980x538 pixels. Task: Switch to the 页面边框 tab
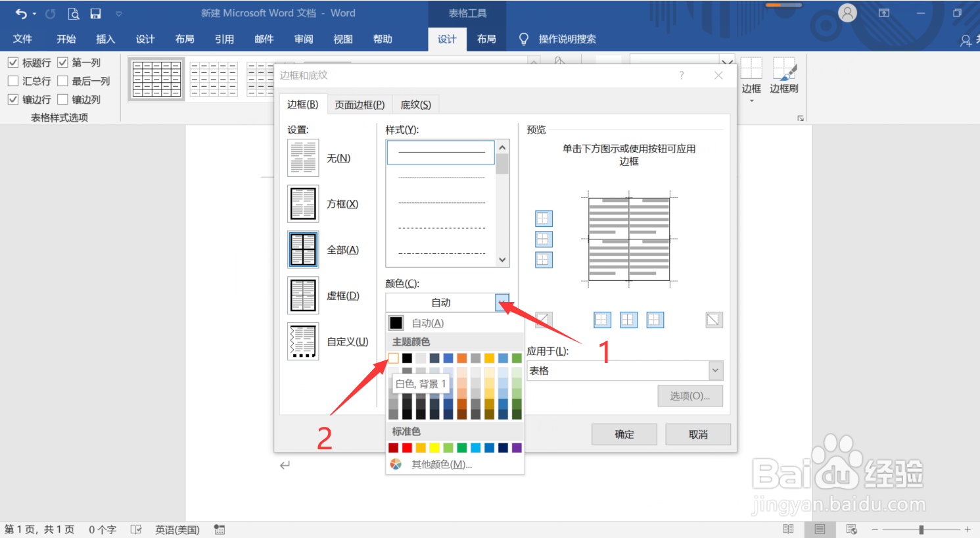pyautogui.click(x=359, y=104)
